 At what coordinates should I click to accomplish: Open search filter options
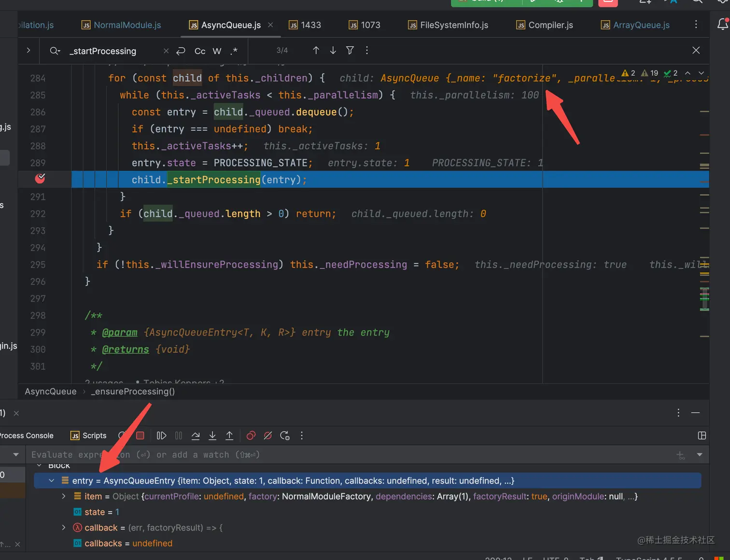(350, 50)
